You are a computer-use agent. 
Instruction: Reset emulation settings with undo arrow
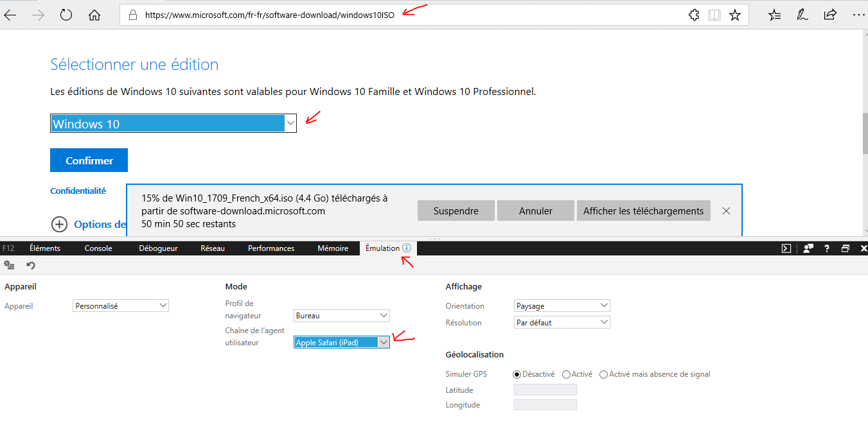(30, 264)
